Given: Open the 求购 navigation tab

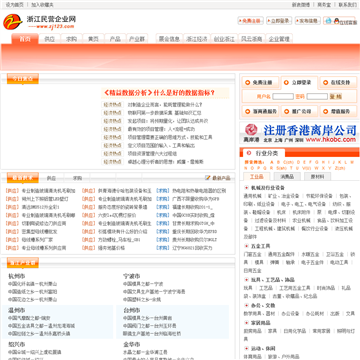Looking at the screenshot, I should (71, 39).
